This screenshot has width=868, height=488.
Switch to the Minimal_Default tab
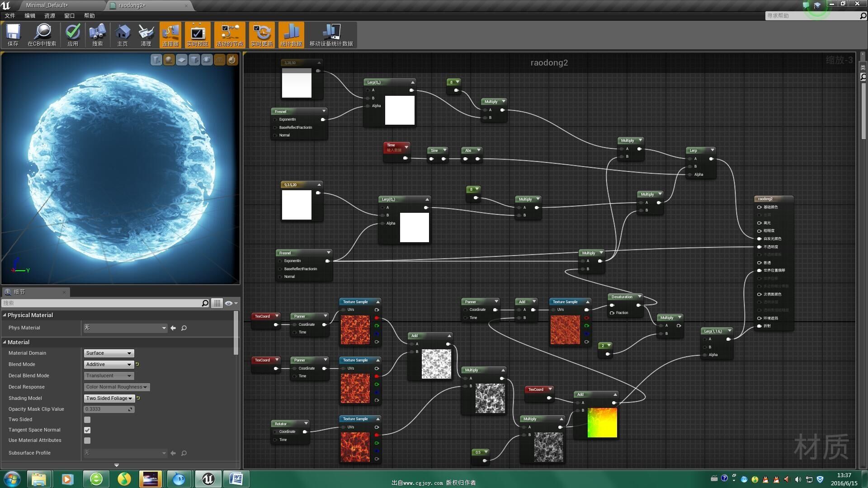tap(47, 5)
